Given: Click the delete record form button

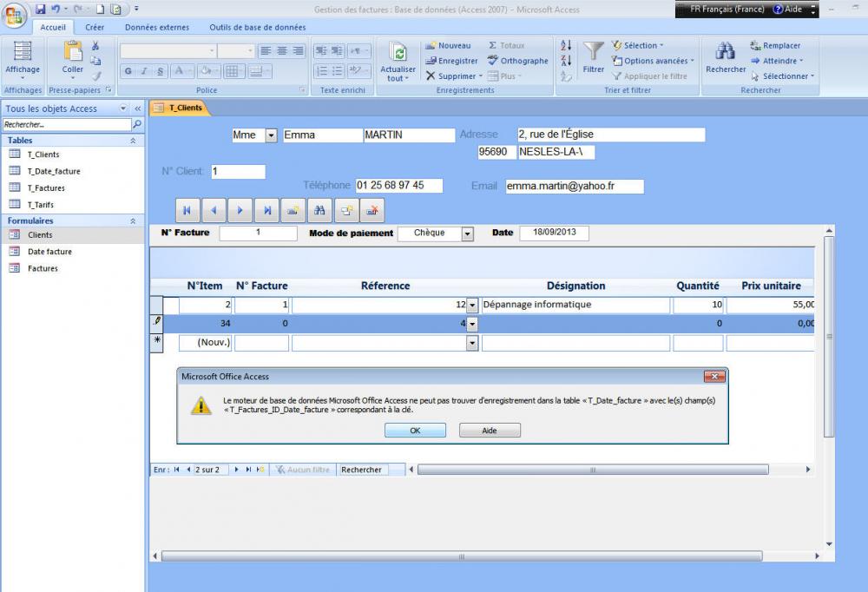Looking at the screenshot, I should tap(372, 210).
